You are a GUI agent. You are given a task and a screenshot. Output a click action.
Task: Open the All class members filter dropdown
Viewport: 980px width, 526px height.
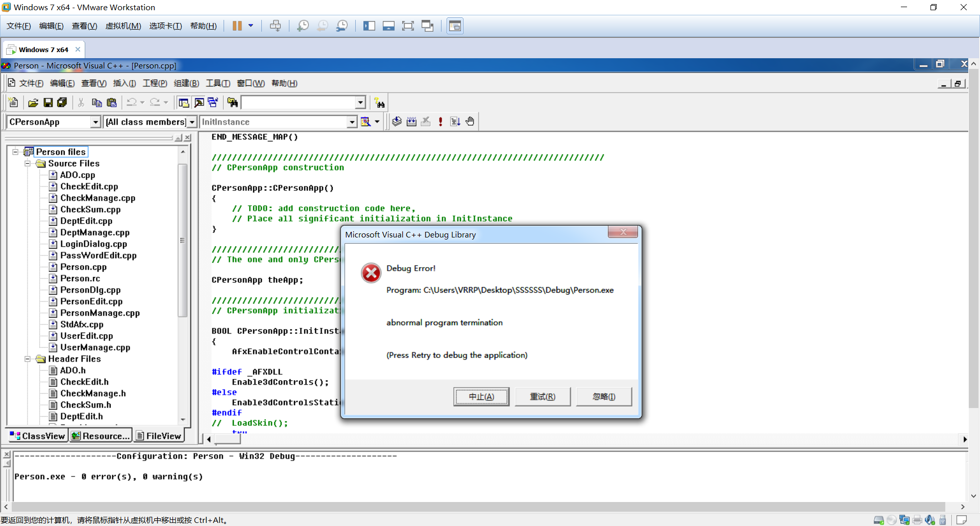pyautogui.click(x=192, y=122)
